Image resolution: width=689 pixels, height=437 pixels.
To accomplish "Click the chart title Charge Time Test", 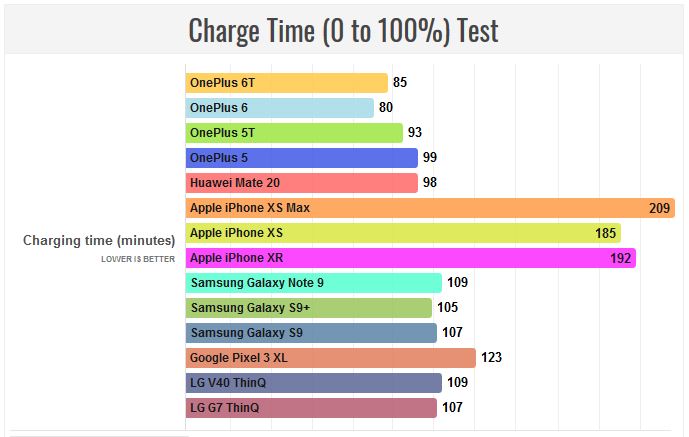I will coord(344,31).
